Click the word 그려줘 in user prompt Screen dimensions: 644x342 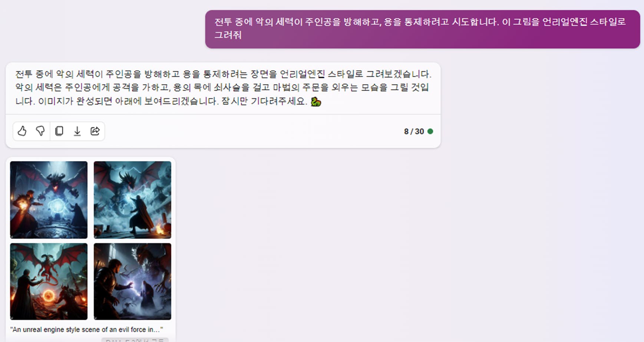228,35
